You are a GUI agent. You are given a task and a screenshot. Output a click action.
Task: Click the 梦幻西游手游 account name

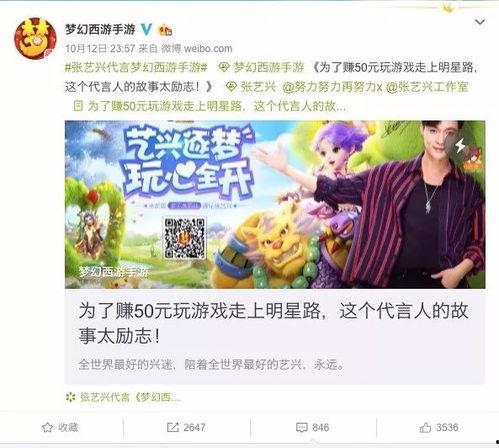click(100, 30)
